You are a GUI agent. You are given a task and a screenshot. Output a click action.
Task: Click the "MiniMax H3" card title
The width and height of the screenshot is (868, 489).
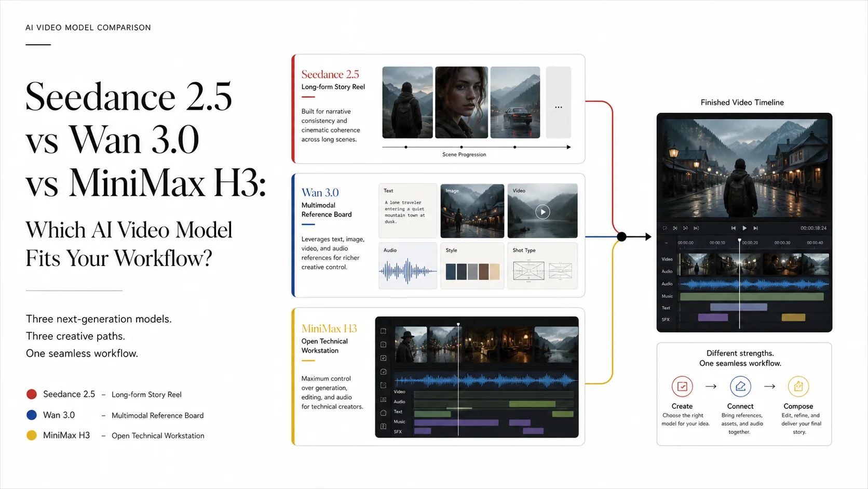[329, 328]
